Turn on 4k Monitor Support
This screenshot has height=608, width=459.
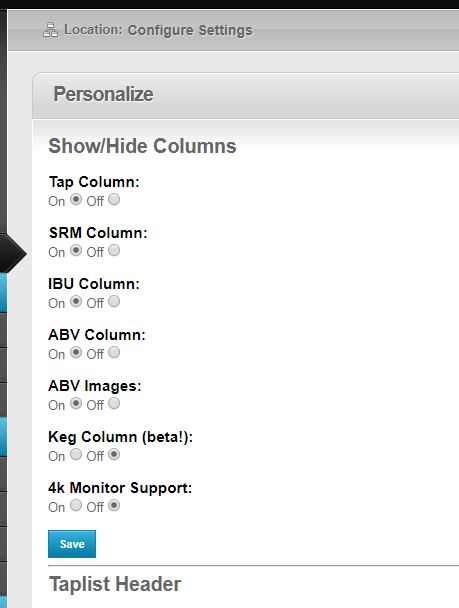coord(76,505)
